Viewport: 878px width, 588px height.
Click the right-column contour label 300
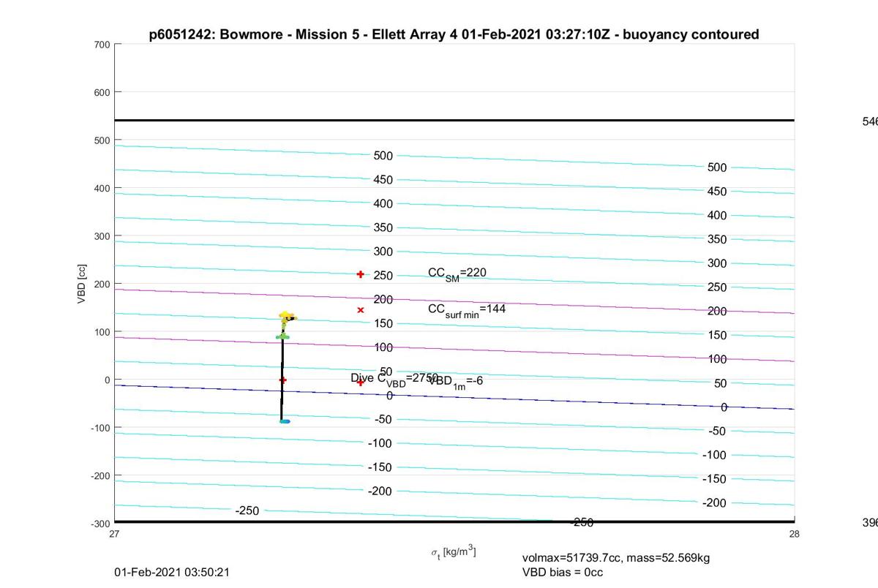point(717,263)
